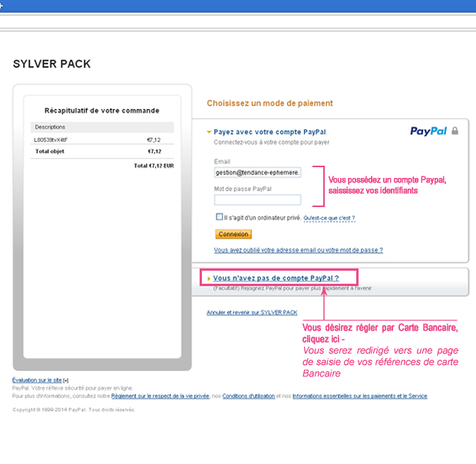Click the Descriptions table header
The image size is (476, 464).
102,127
